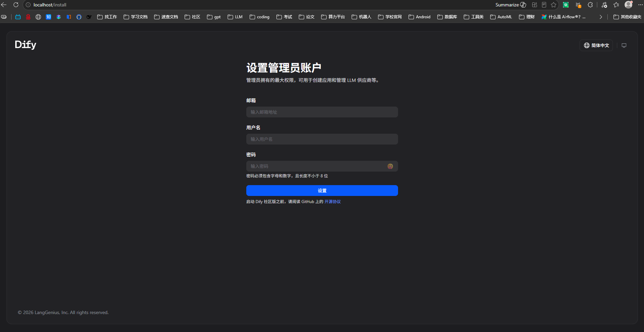
Task: View site information icon beside localhost
Action: (x=28, y=5)
